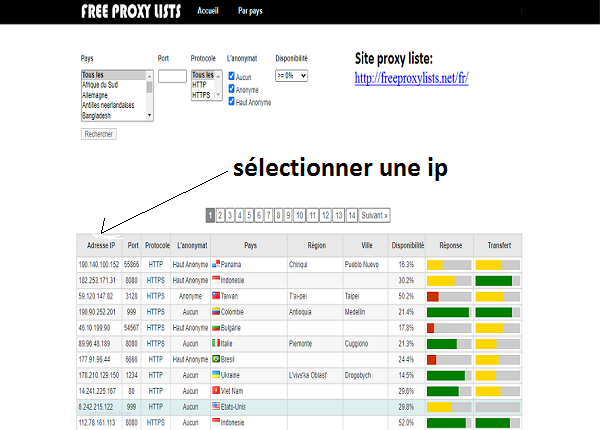Screen dimensions: 600x430
Task: Go to page 10 of results
Action: click(300, 215)
